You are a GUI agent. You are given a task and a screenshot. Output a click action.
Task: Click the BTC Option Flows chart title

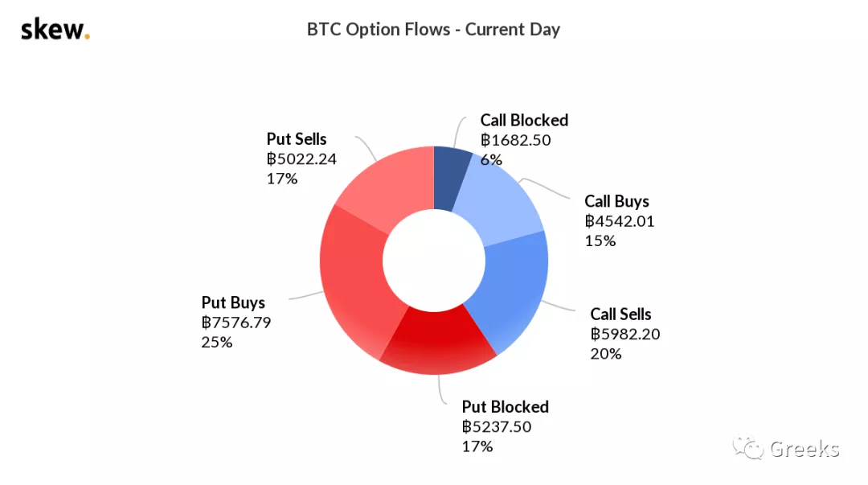click(x=433, y=30)
